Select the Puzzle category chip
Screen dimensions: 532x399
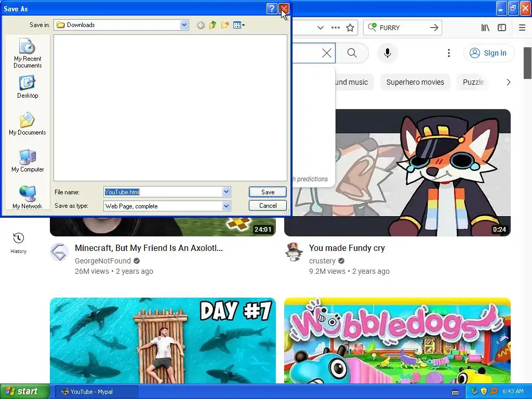click(473, 82)
